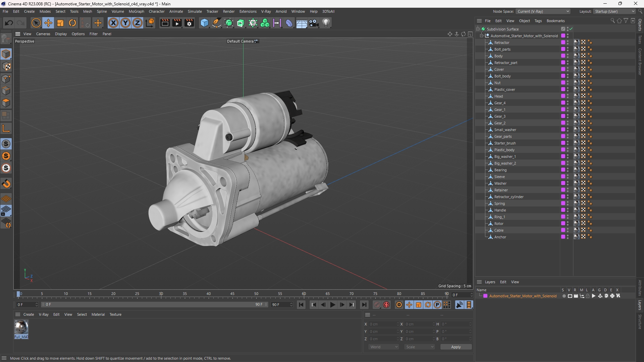Open the World coordinate system dropdown
Screen dimensions: 644x362
click(x=384, y=347)
